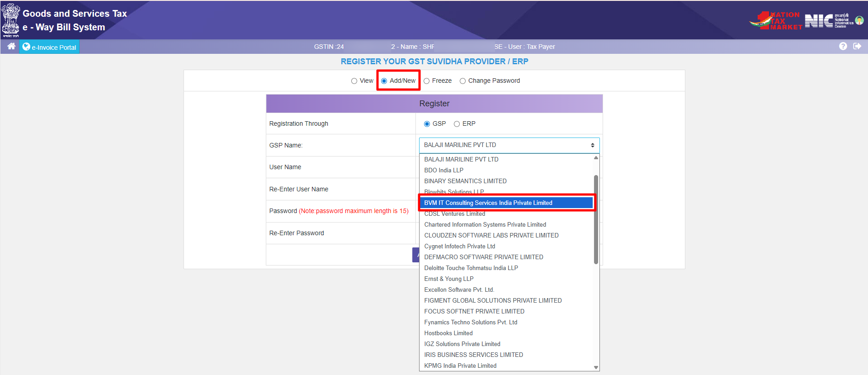
Task: Select the Freeze radio option
Action: coord(426,81)
